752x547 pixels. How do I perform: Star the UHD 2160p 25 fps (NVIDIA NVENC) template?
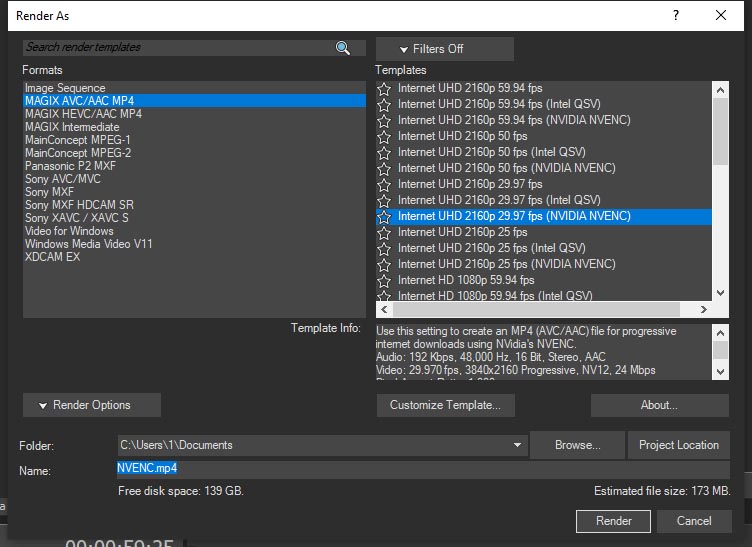(384, 265)
